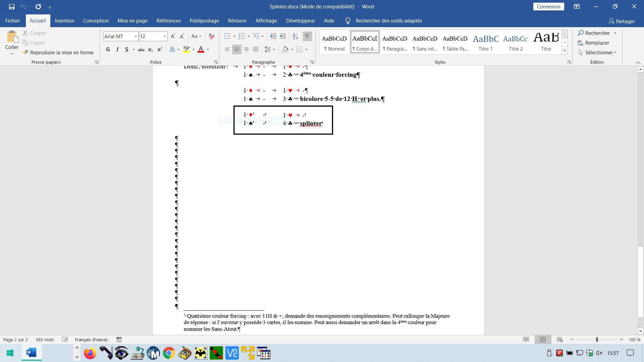Switch to Références tab
This screenshot has width=644, height=362.
[168, 21]
